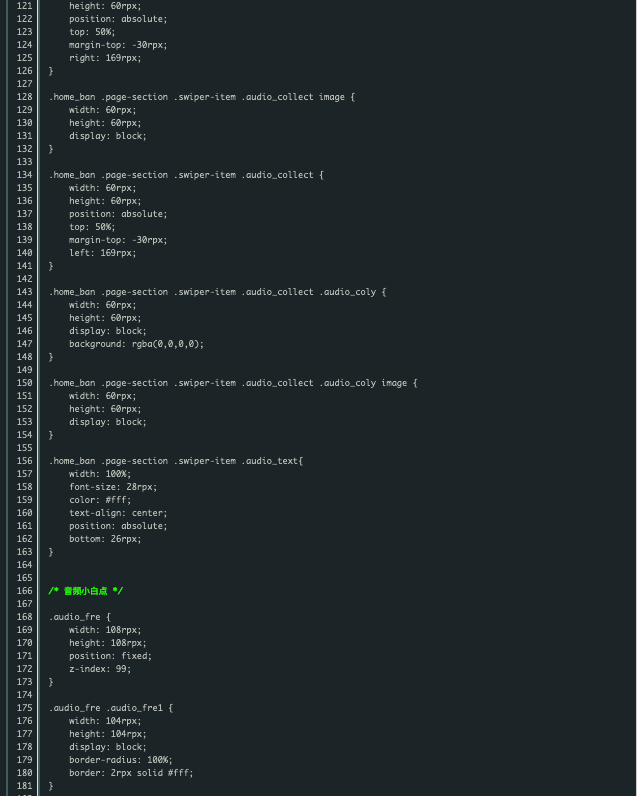Click the 'background: rgba(0,0,0,0);' line
Viewport: 637px width, 796px height.
tap(137, 344)
